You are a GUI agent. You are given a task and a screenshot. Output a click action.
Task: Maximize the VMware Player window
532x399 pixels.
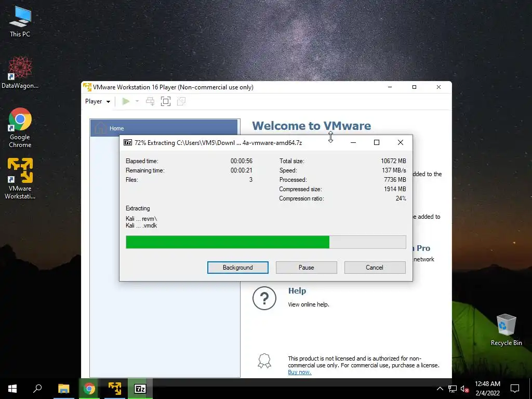(414, 87)
